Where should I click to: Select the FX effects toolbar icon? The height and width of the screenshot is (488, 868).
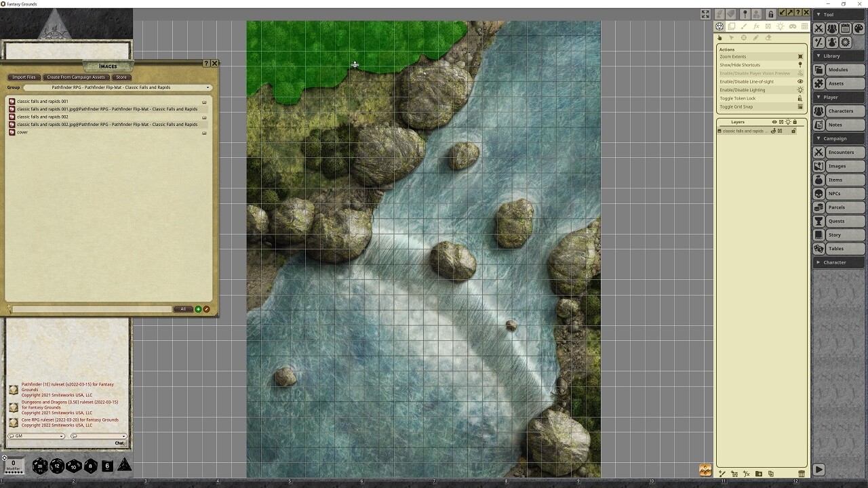pyautogui.click(x=756, y=26)
